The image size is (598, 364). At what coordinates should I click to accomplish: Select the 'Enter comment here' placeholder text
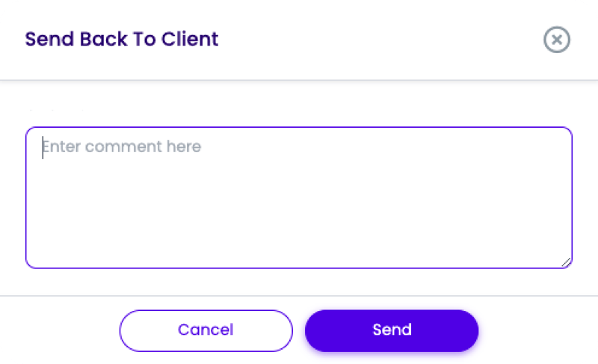pyautogui.click(x=122, y=146)
